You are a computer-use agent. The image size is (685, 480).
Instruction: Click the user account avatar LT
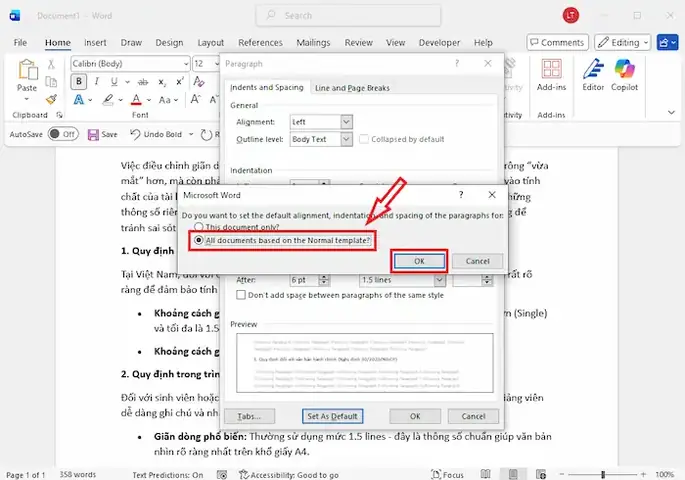[570, 16]
